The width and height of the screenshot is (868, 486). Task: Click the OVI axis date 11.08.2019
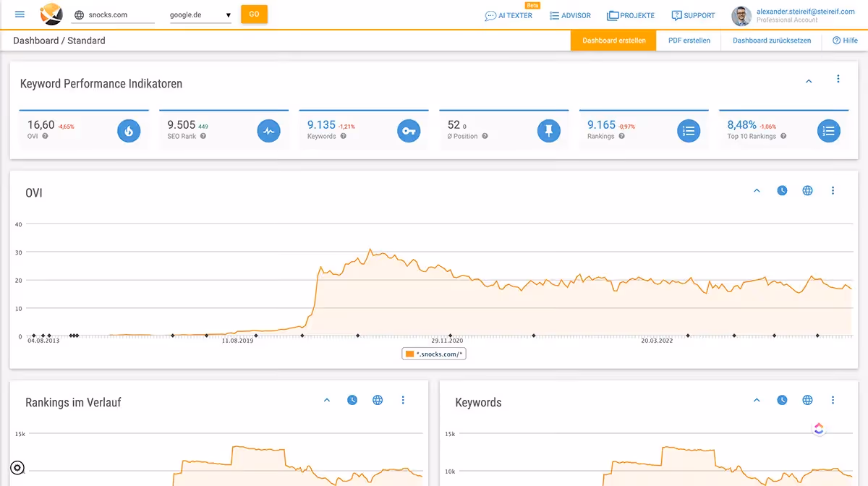click(x=238, y=341)
